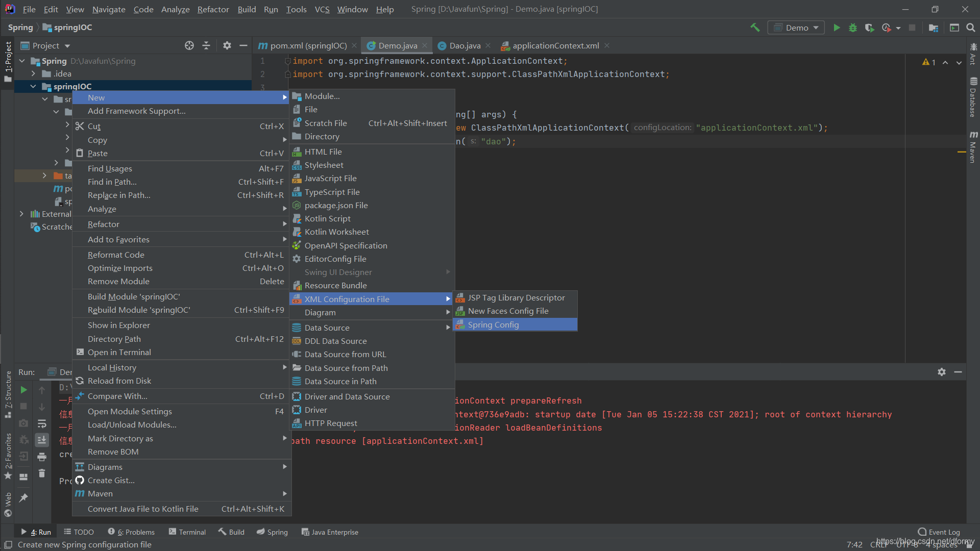Open Project panel settings gear
This screenshot has width=980, height=551.
point(227,45)
